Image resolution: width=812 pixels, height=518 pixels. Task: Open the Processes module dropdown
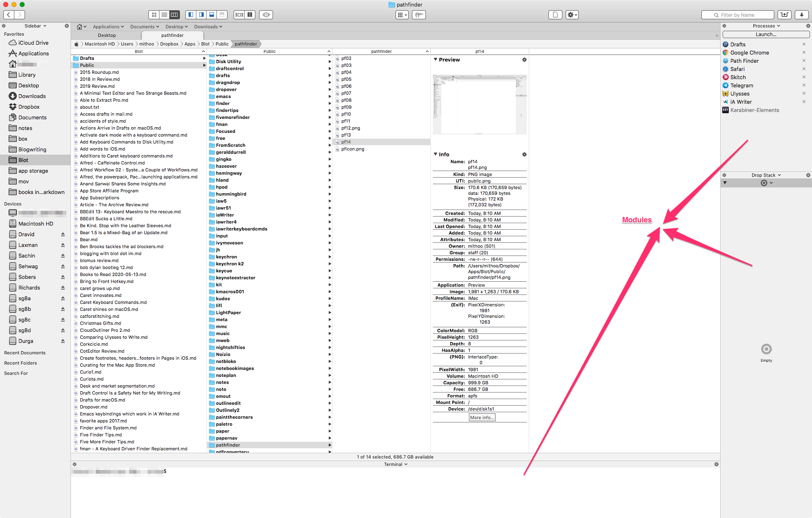pyautogui.click(x=766, y=26)
